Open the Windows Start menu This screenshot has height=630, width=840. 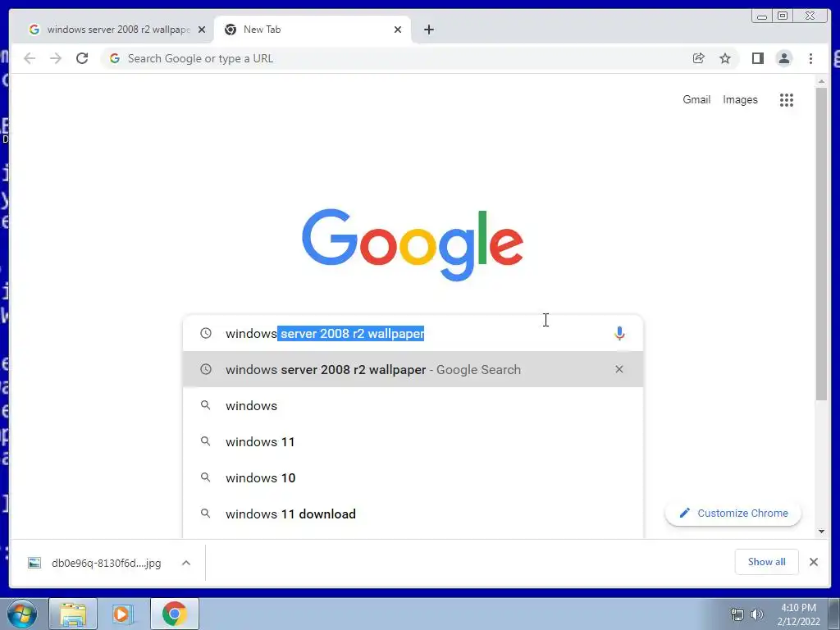point(22,614)
